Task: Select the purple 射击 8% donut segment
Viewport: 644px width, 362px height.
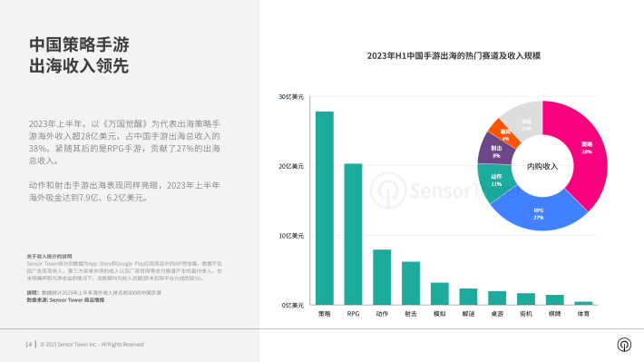Action: pos(496,150)
